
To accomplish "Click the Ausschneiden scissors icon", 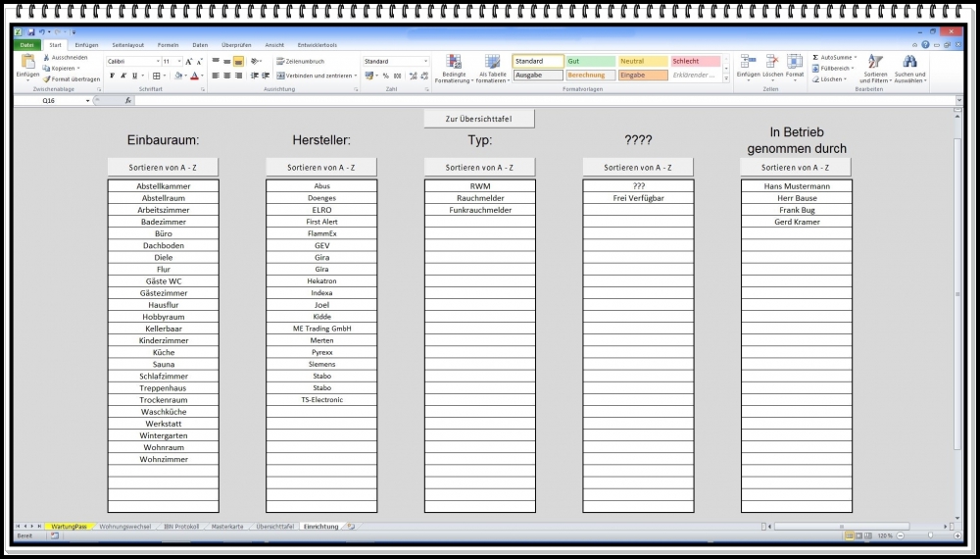I will click(x=46, y=58).
